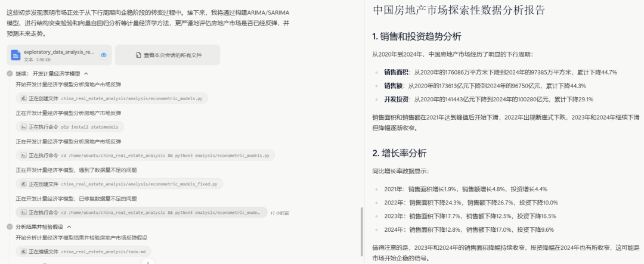This screenshot has width=644, height=264.
Task: Click the 2021年 growth rate bullet
Action: point(466,190)
